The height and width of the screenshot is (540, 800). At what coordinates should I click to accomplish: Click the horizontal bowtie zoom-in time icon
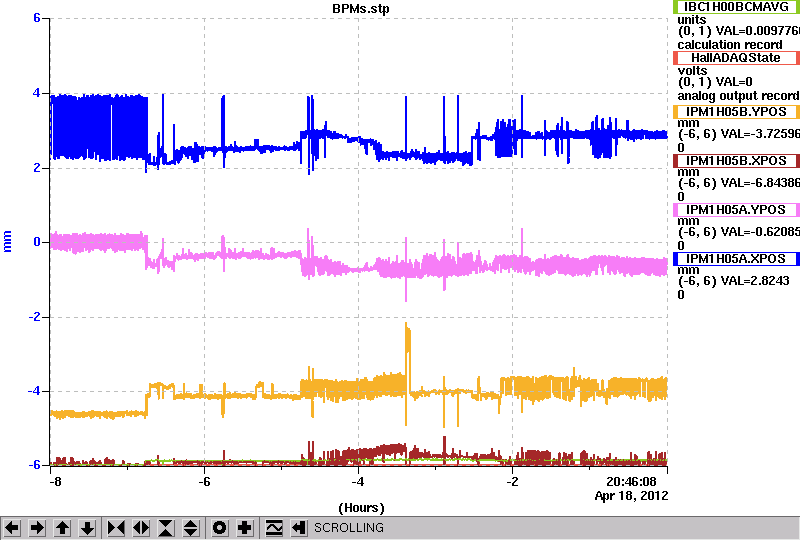[x=116, y=528]
